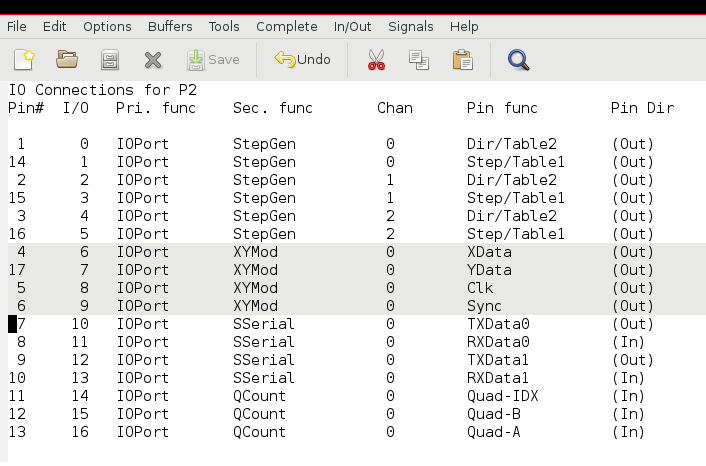
Task: Click the Undo toolbar button
Action: pyautogui.click(x=303, y=59)
